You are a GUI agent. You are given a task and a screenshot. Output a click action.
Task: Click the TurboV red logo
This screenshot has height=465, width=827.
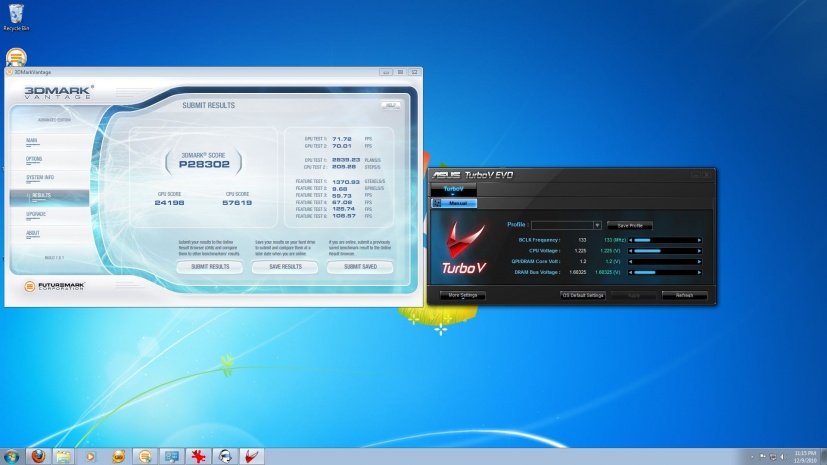pyautogui.click(x=464, y=248)
